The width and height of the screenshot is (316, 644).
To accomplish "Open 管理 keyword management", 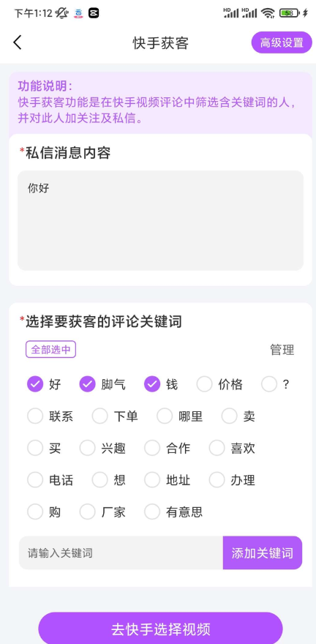I will click(x=282, y=350).
